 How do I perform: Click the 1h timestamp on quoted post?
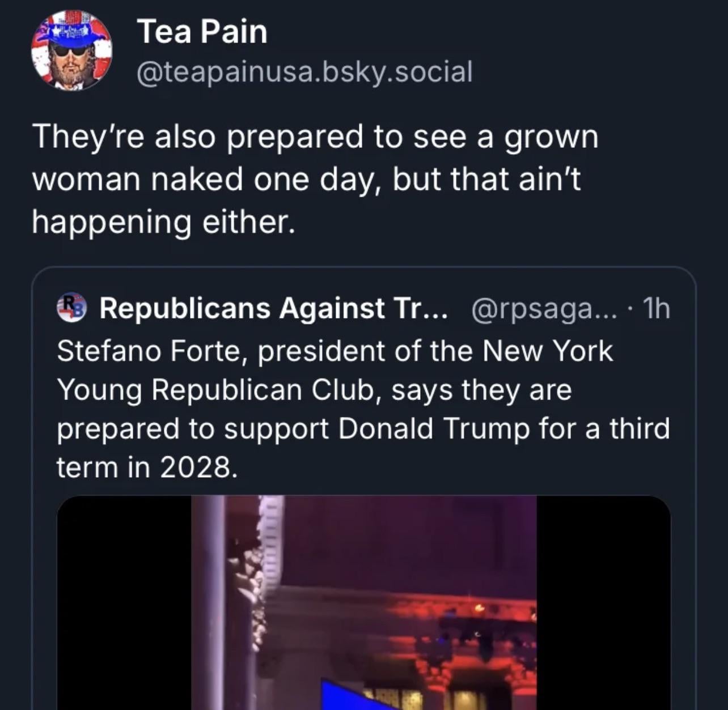(x=657, y=308)
